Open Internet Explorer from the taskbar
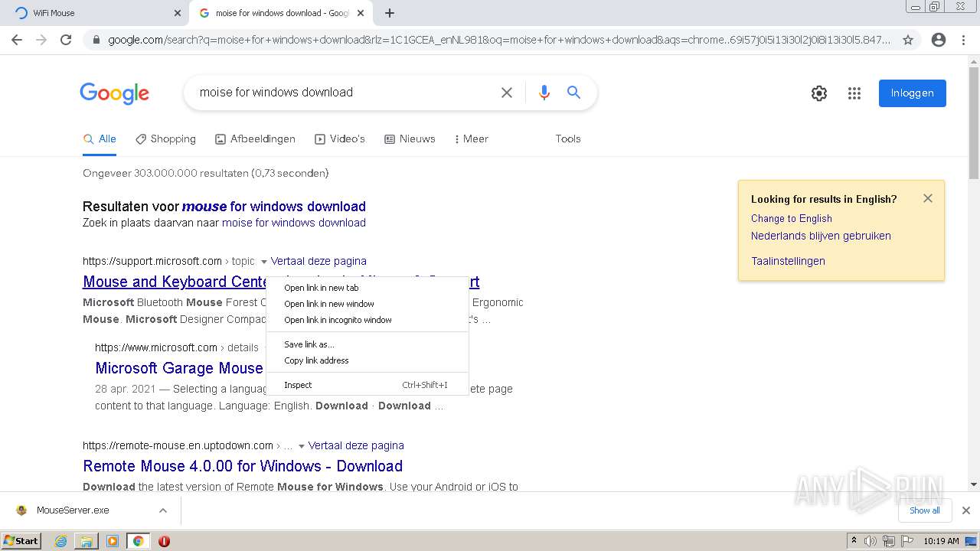 click(x=60, y=541)
